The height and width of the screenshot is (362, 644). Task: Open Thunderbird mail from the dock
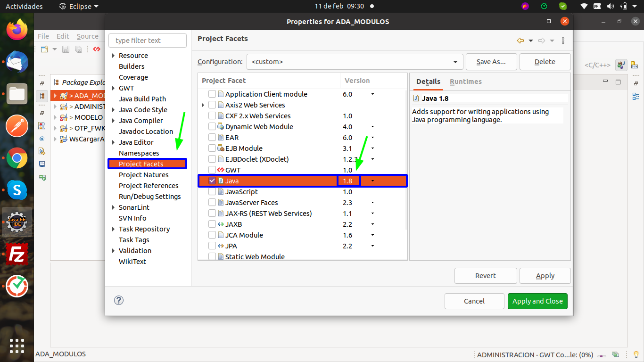click(17, 62)
